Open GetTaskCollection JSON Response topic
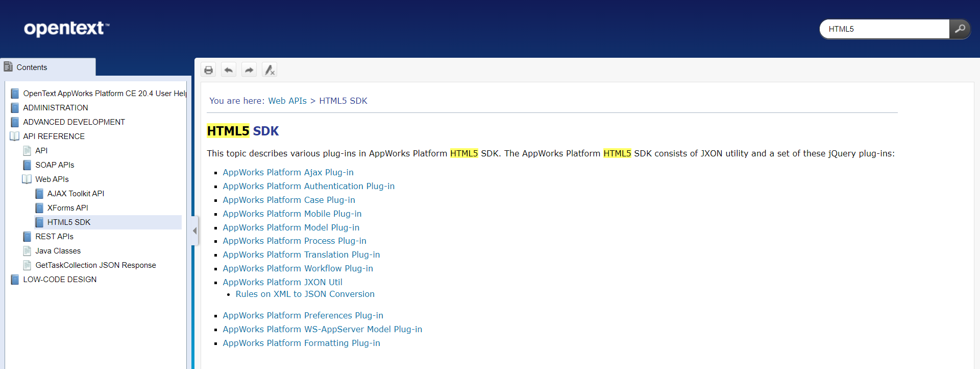Screen dimensions: 980x369 [x=96, y=265]
